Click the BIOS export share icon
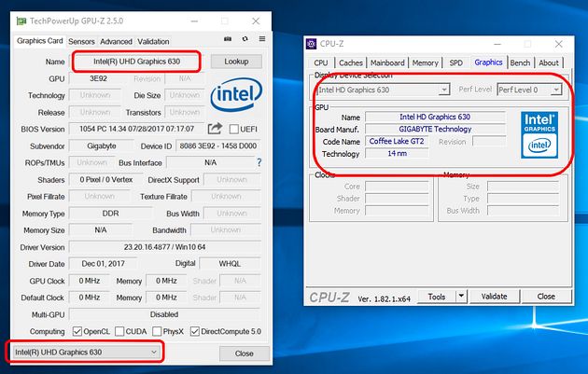Viewport: 588px width, 374px height. click(215, 129)
